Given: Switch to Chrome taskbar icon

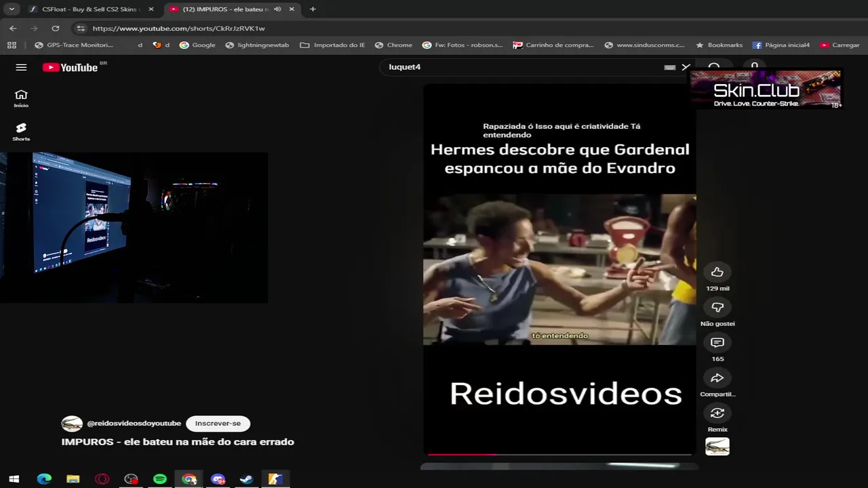Looking at the screenshot, I should click(x=189, y=479).
